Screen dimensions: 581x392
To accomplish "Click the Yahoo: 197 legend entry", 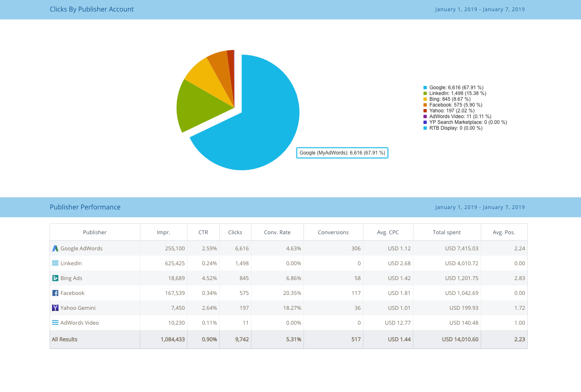I will click(452, 111).
